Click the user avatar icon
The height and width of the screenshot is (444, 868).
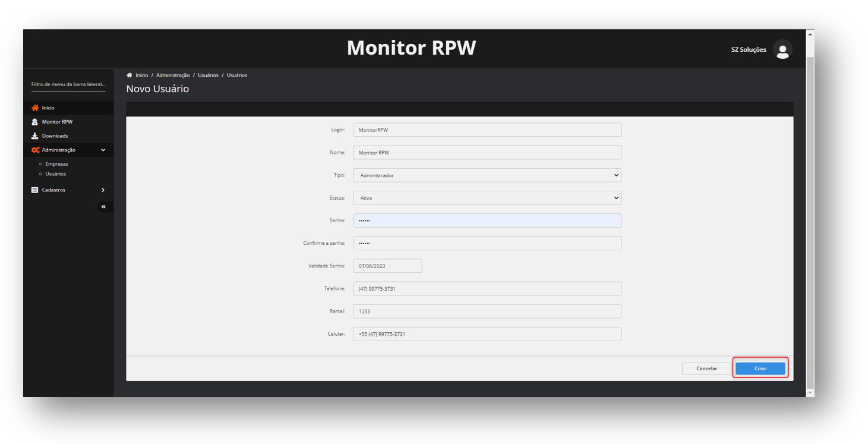[782, 50]
